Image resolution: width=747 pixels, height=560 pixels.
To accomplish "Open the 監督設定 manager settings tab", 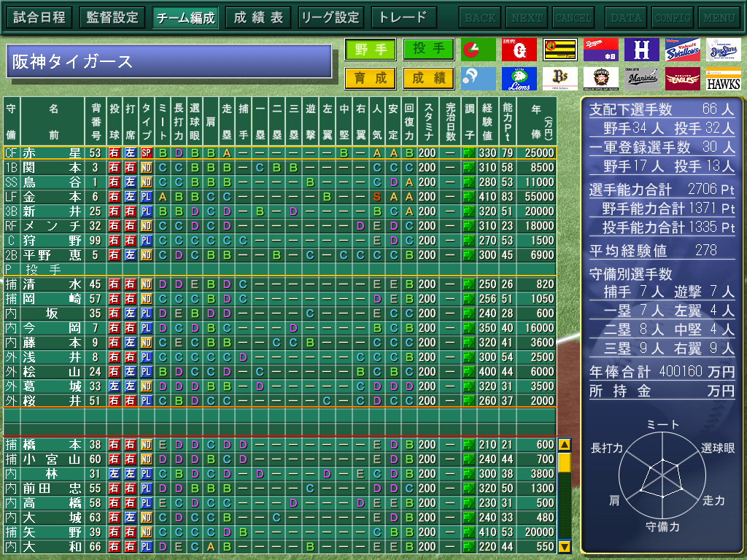I will pos(112,17).
